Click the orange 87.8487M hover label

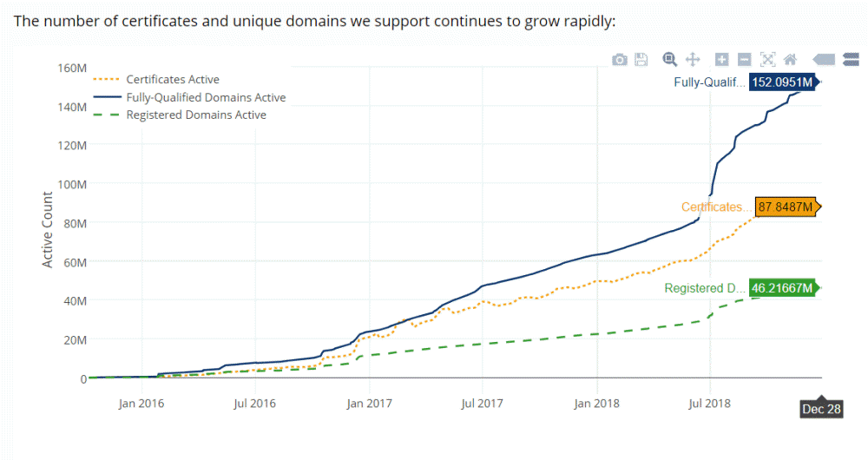[786, 207]
